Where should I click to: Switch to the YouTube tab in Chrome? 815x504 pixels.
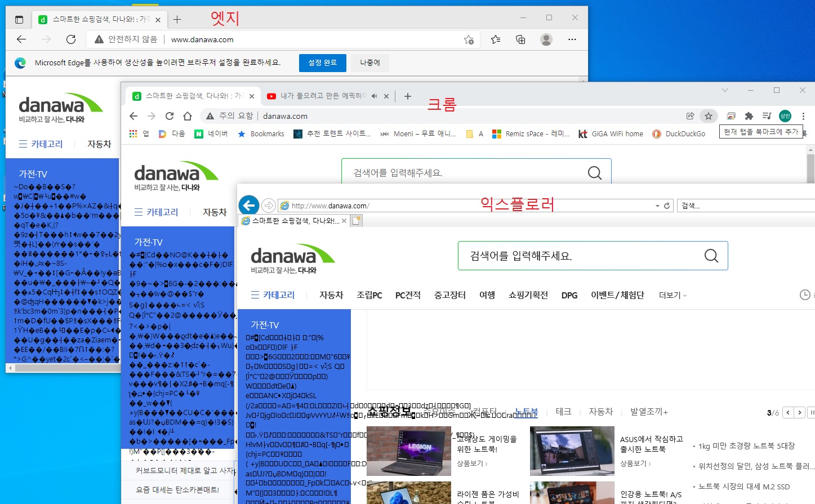(323, 96)
